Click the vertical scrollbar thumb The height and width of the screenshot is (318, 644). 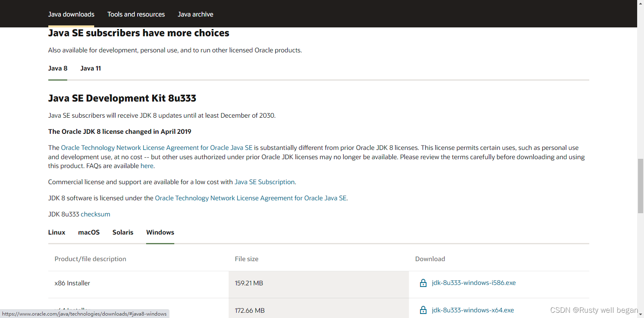[640, 186]
